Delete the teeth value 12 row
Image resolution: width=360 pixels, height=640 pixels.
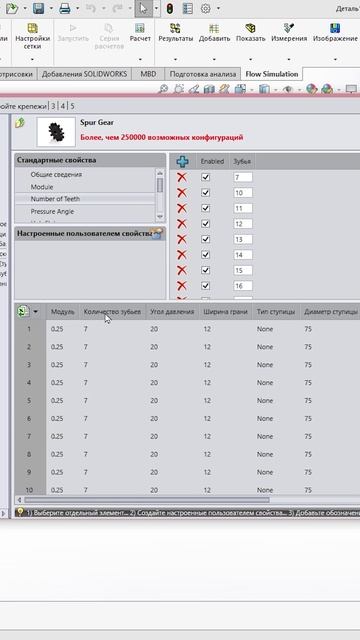click(182, 224)
